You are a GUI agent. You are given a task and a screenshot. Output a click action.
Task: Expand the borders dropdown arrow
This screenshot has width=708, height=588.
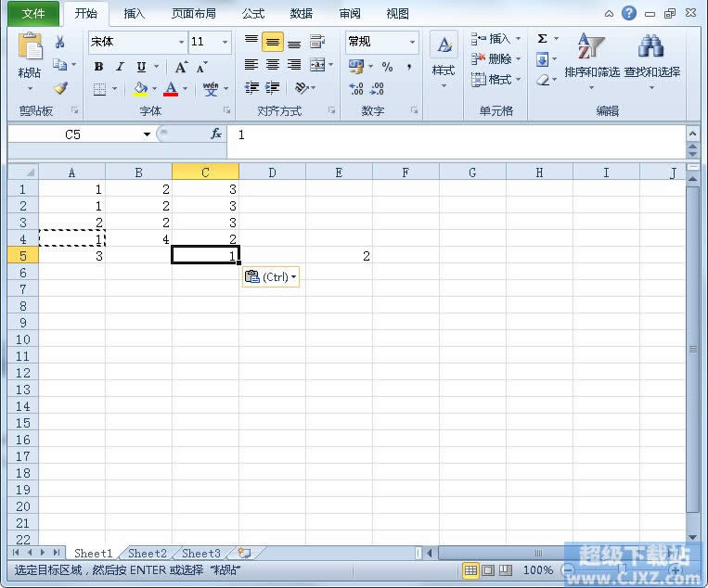point(114,89)
